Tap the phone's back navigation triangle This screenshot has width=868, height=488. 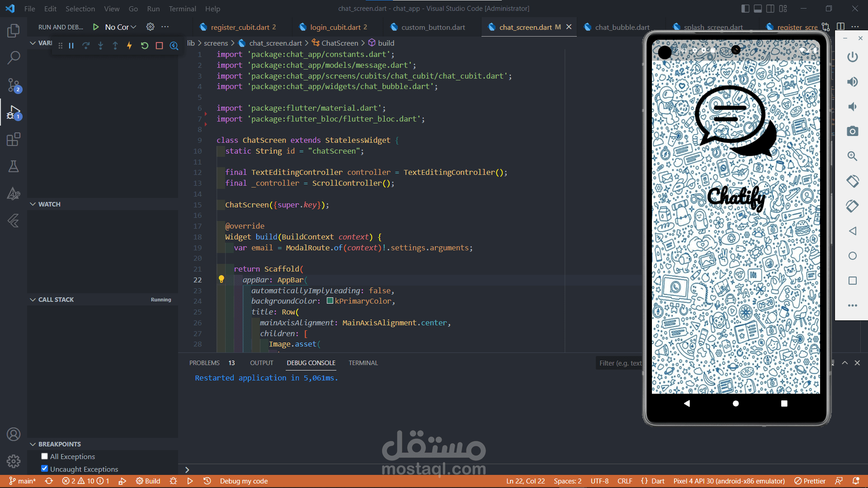(687, 404)
